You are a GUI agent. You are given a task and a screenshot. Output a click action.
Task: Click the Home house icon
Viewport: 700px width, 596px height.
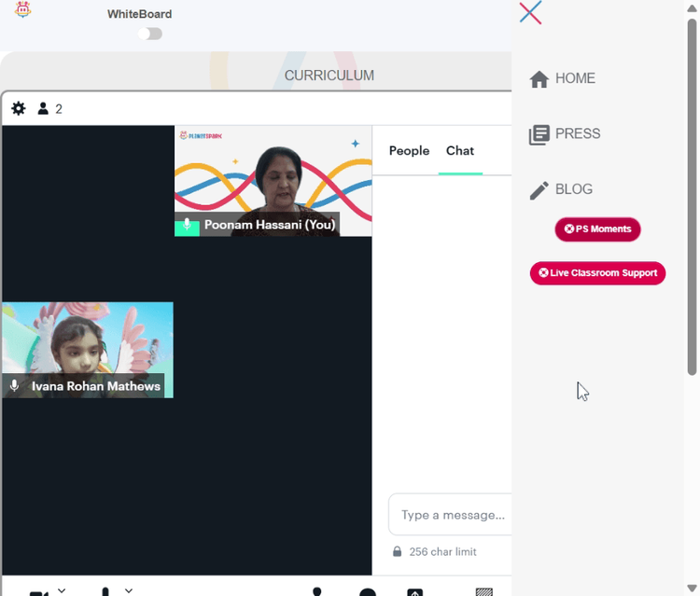pos(539,79)
